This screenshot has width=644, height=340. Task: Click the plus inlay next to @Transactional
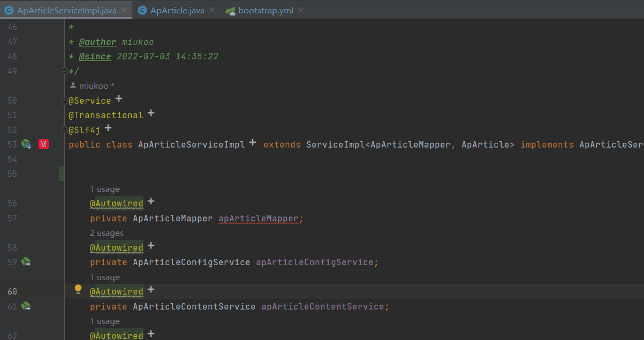click(x=151, y=113)
